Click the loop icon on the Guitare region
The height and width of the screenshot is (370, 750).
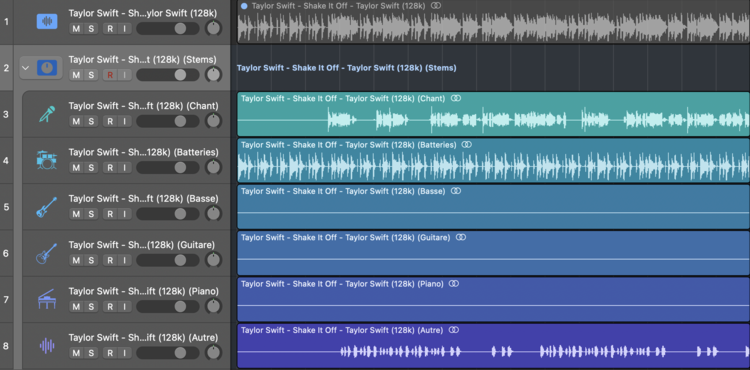coord(461,237)
